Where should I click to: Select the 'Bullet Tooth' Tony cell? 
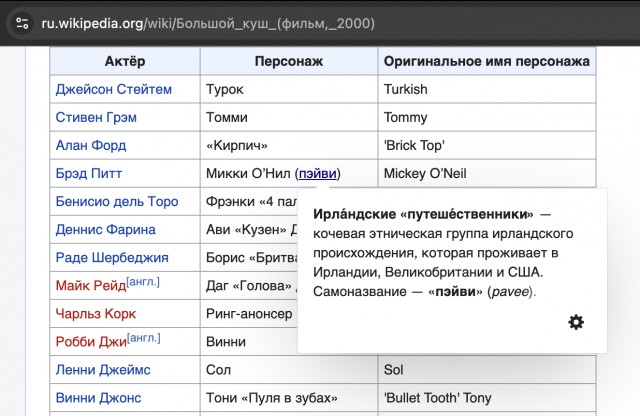click(x=487, y=398)
